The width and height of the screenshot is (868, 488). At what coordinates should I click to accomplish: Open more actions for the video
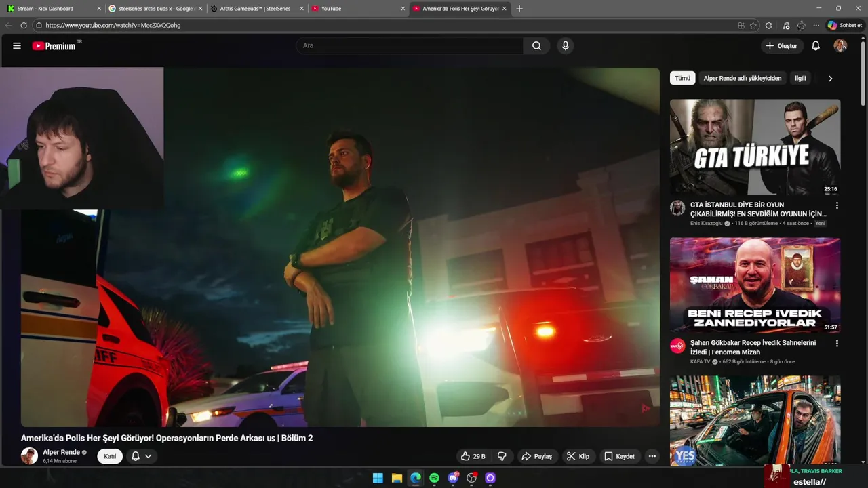coord(652,456)
